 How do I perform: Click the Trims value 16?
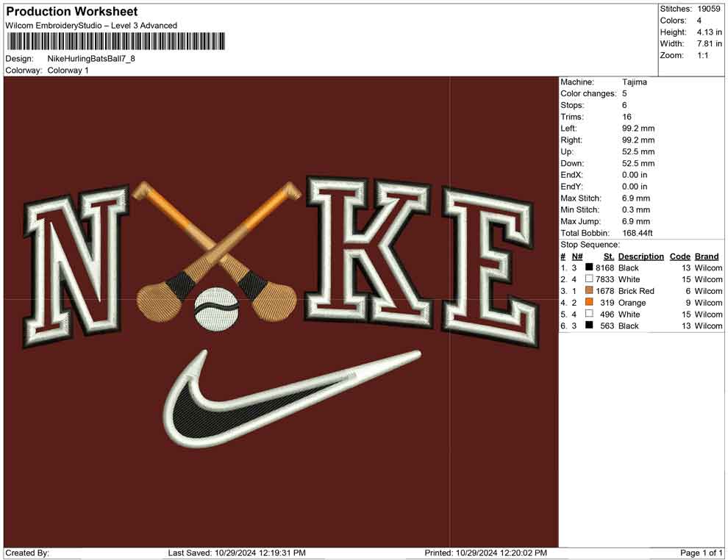click(x=627, y=117)
